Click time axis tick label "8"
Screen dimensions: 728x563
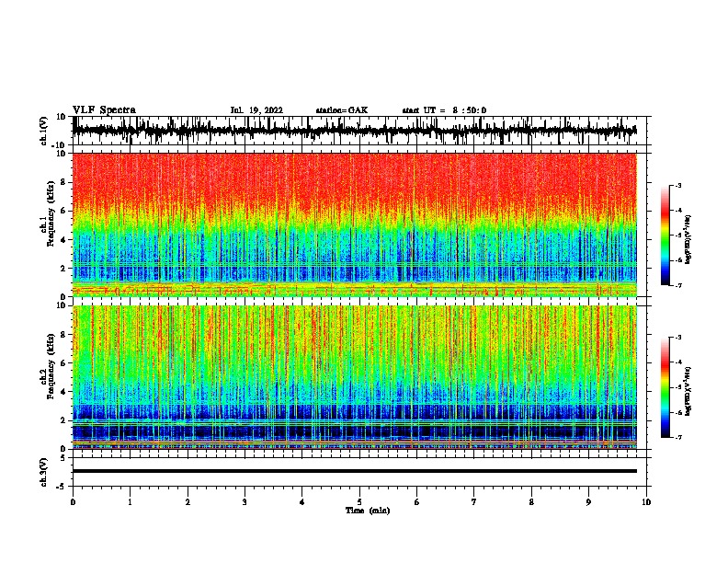coord(531,502)
